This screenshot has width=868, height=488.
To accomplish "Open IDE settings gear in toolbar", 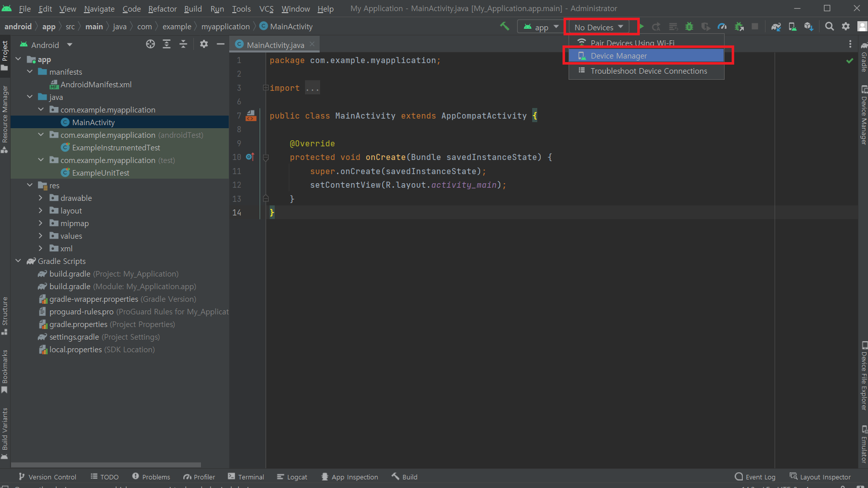I will pos(846,26).
